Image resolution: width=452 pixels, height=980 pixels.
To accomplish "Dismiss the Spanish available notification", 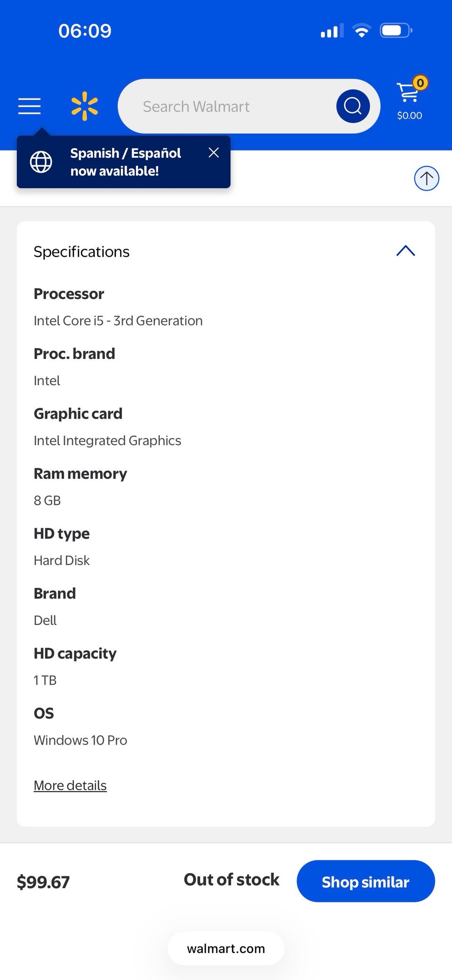I will (x=213, y=153).
